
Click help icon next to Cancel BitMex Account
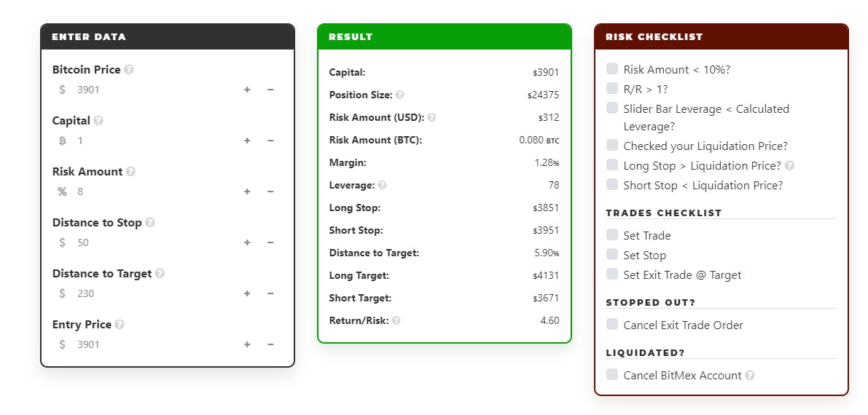(x=750, y=376)
